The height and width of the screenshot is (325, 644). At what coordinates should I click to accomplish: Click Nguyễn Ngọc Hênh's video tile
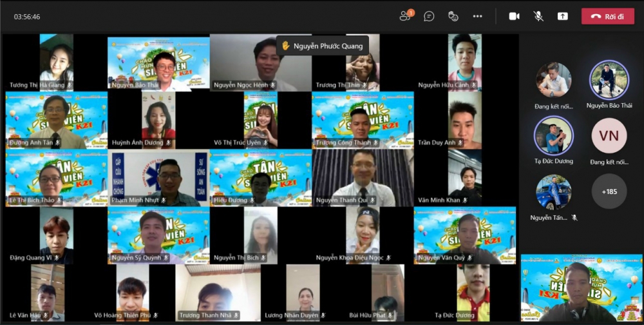pos(260,63)
